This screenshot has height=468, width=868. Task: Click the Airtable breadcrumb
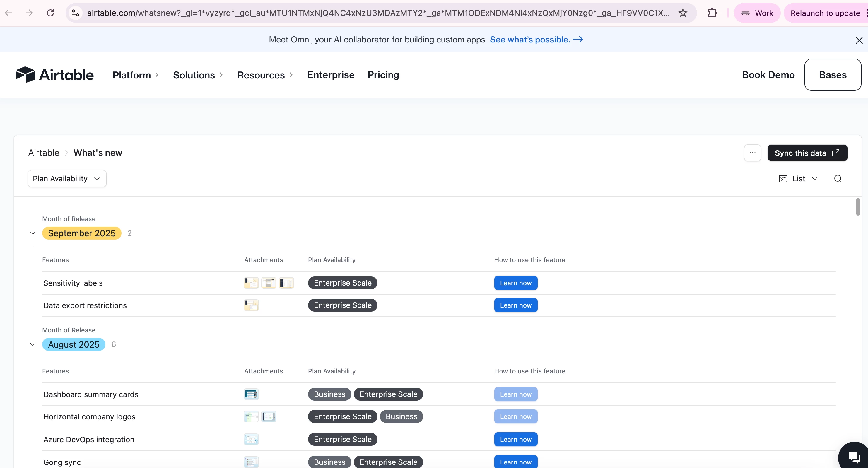(44, 153)
